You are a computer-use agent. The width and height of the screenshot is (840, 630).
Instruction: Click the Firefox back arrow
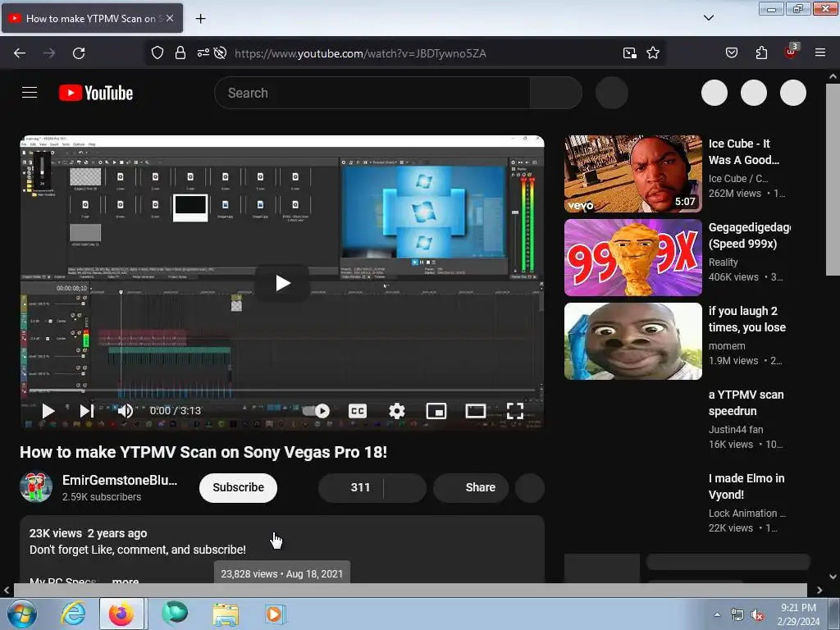(20, 53)
